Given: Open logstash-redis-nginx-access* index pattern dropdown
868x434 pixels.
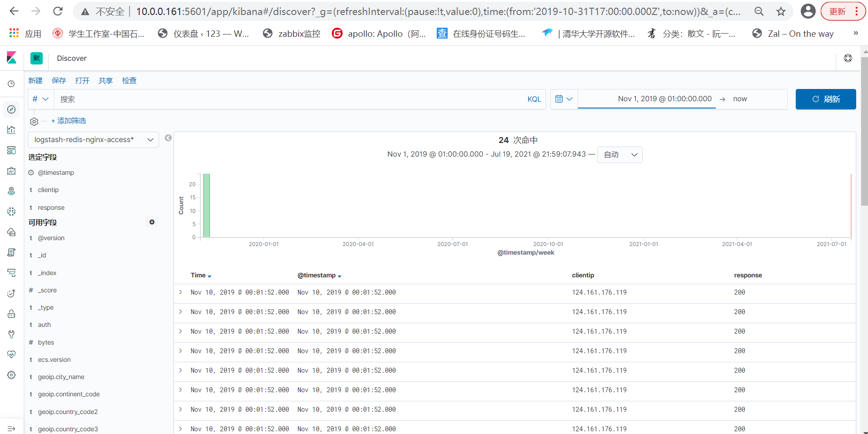Looking at the screenshot, I should tap(93, 140).
